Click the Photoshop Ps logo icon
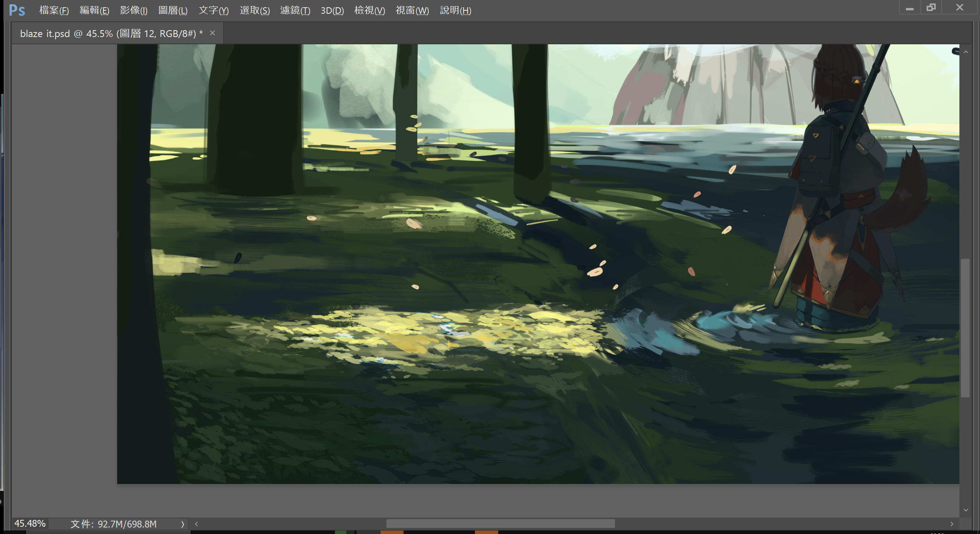The image size is (980, 534). [x=17, y=10]
